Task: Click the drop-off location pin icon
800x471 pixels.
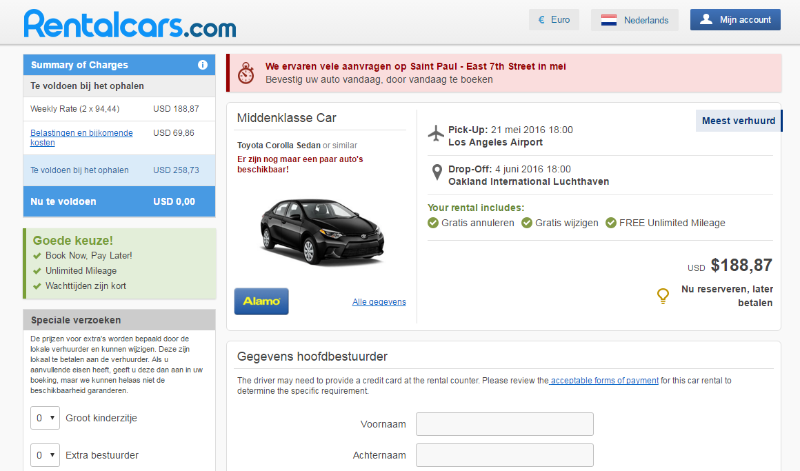Action: [x=435, y=174]
